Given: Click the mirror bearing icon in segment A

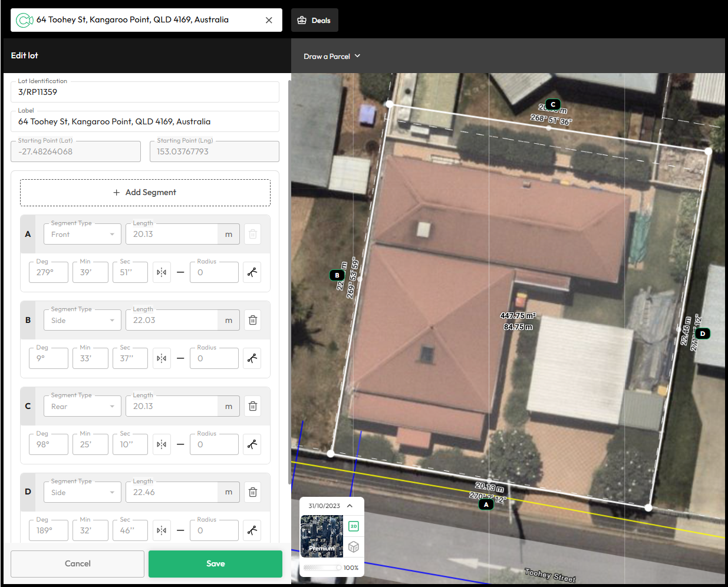Looking at the screenshot, I should pyautogui.click(x=162, y=272).
